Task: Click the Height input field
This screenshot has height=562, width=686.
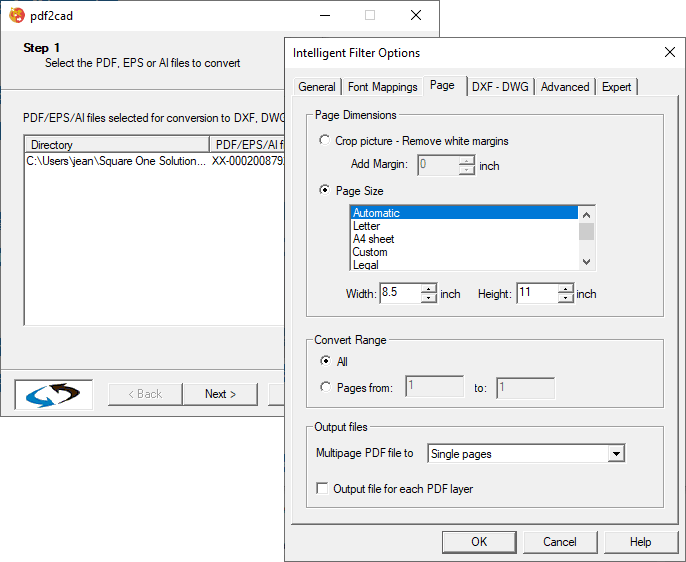Action: (538, 293)
